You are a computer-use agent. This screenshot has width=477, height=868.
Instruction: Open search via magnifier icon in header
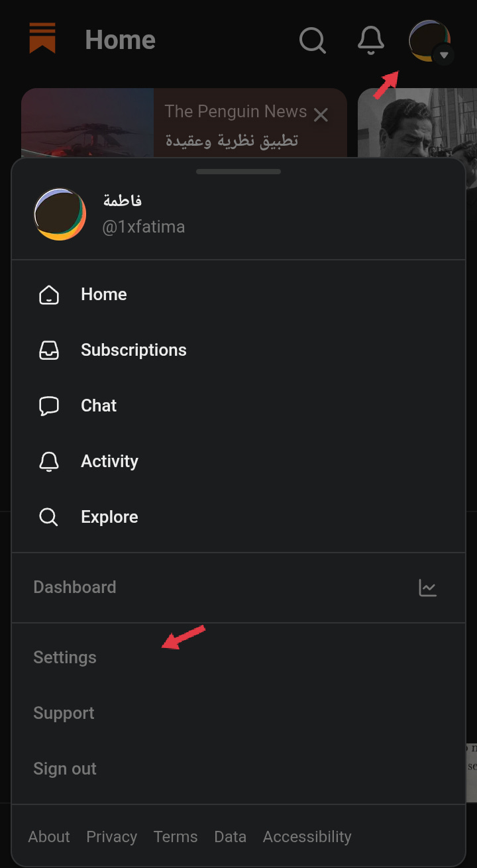(313, 40)
